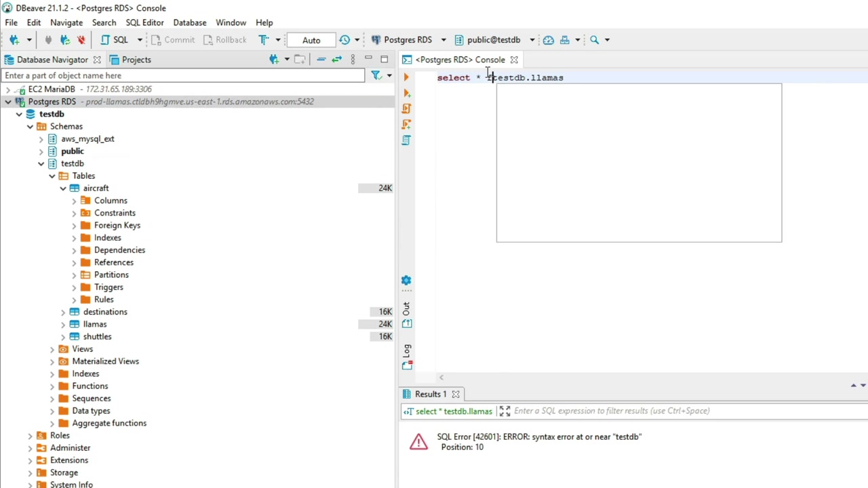Open the dashboard gauge icon
The height and width of the screenshot is (488, 868).
click(x=549, y=40)
